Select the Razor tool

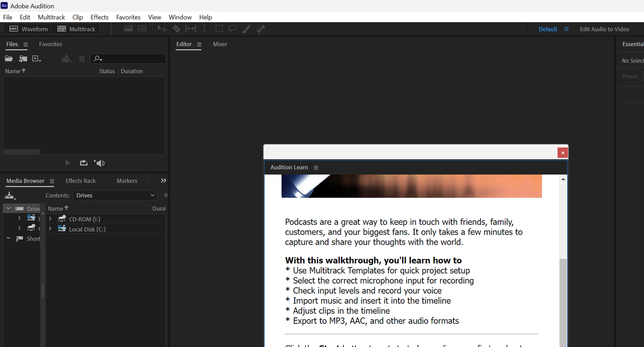177,29
